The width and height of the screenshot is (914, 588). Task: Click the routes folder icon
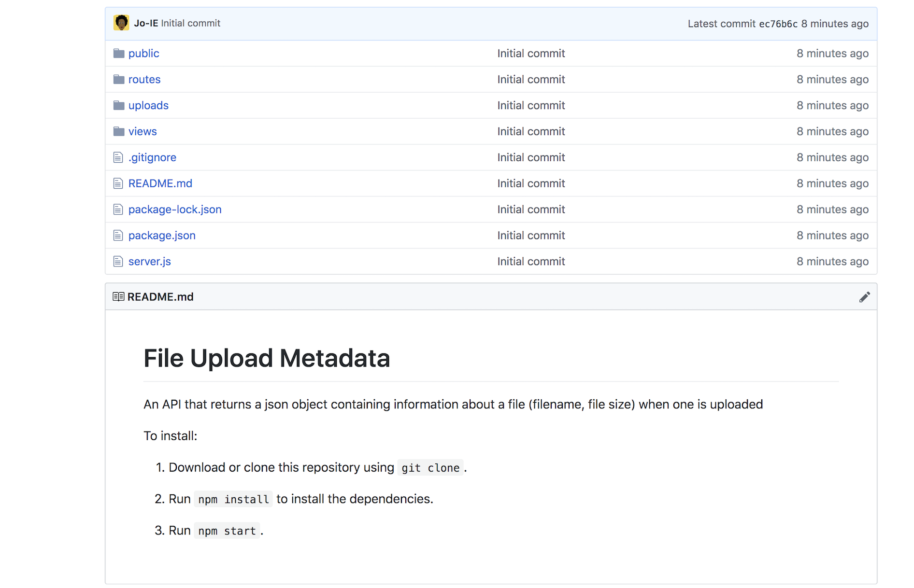tap(119, 79)
